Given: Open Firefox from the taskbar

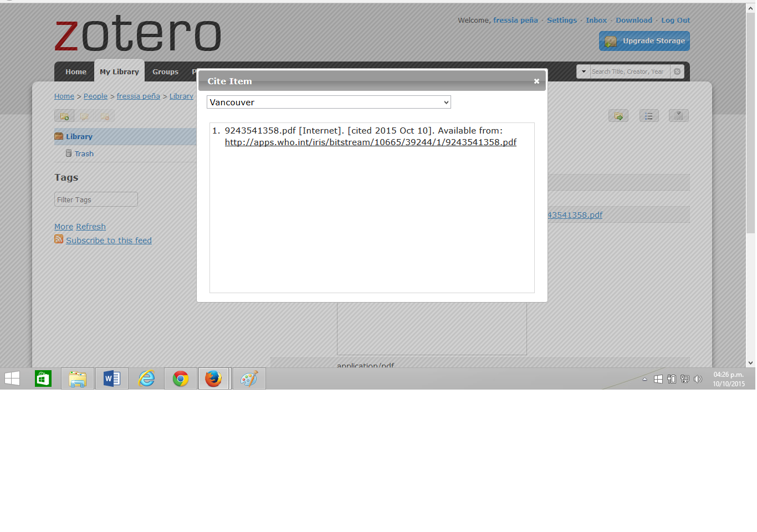Looking at the screenshot, I should 214,378.
